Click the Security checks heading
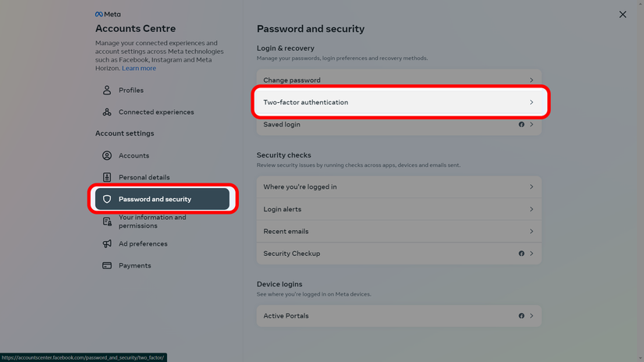 click(284, 155)
